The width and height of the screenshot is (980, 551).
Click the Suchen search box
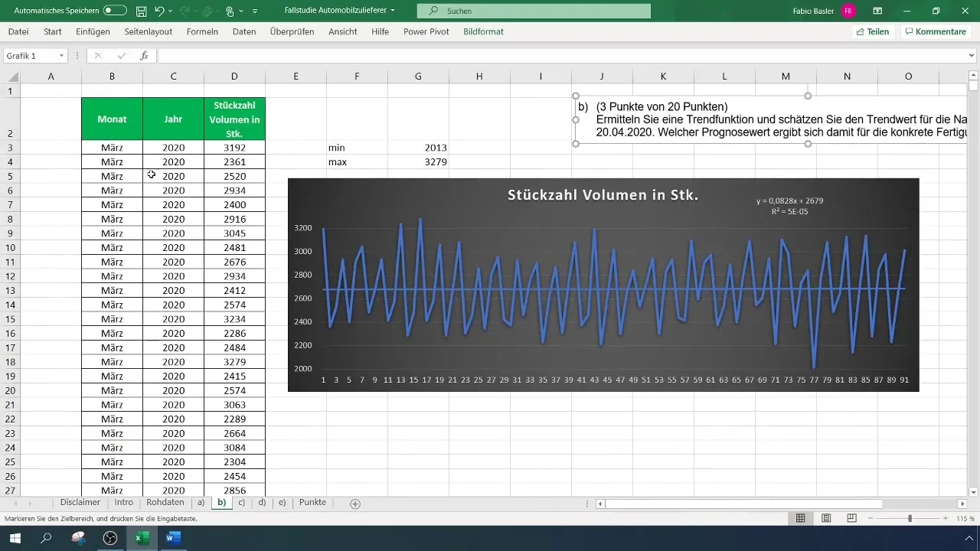(534, 11)
